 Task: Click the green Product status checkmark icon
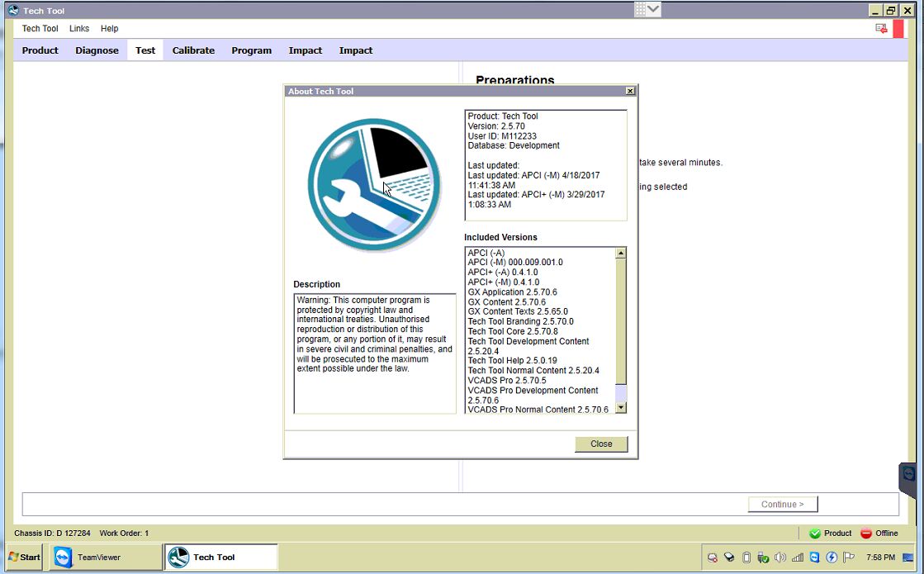point(815,534)
